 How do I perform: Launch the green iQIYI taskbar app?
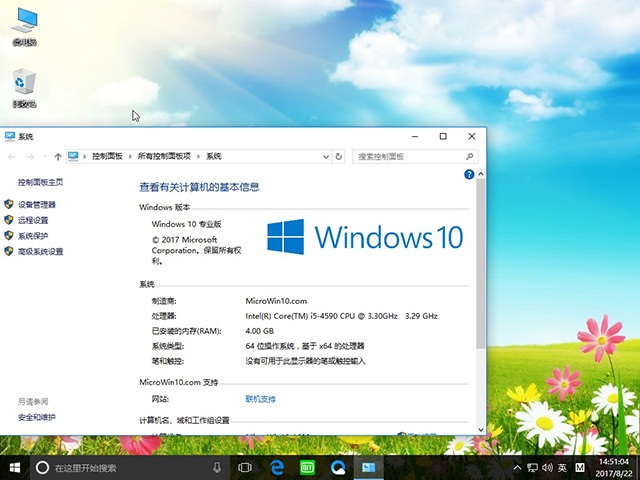pyautogui.click(x=307, y=468)
